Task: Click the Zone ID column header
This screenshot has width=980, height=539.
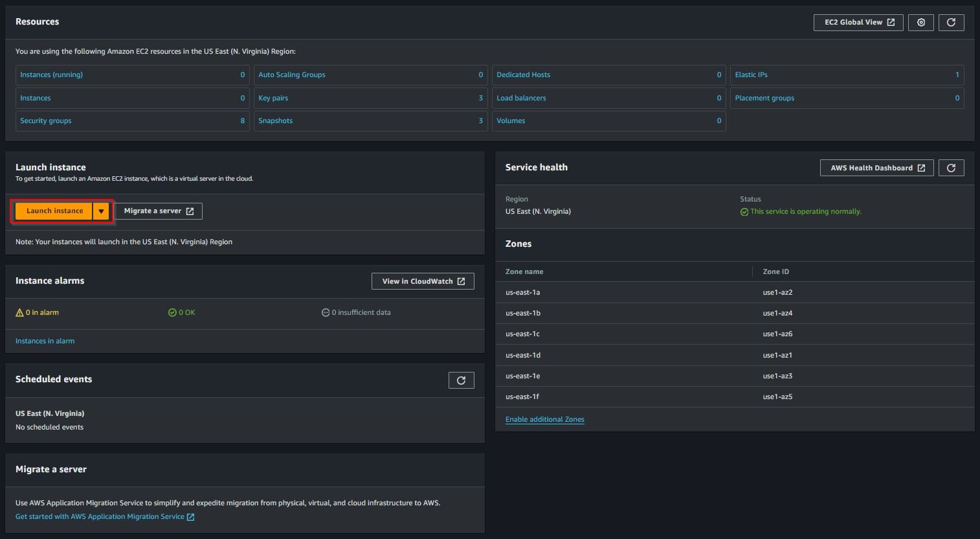Action: click(776, 271)
